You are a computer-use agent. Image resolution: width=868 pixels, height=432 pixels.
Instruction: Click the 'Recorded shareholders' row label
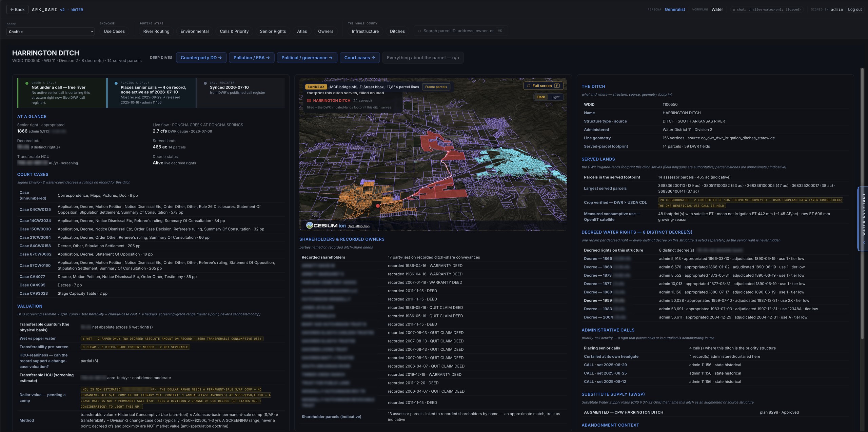point(323,257)
